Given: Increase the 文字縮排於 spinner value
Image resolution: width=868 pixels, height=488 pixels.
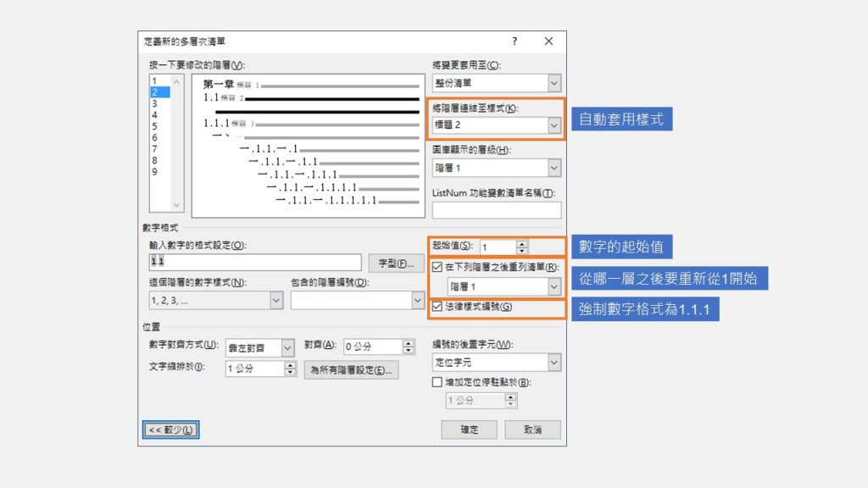Looking at the screenshot, I should (290, 364).
